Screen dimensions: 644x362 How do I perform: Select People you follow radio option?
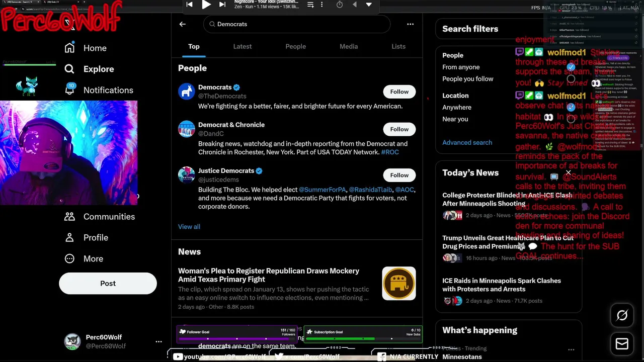pos(571,79)
